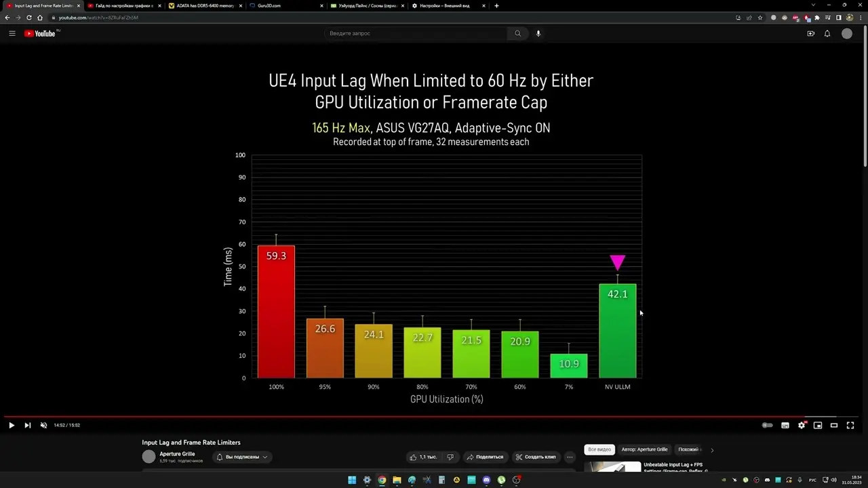Select the Все видео filter chip
868x488 pixels.
pyautogui.click(x=599, y=449)
